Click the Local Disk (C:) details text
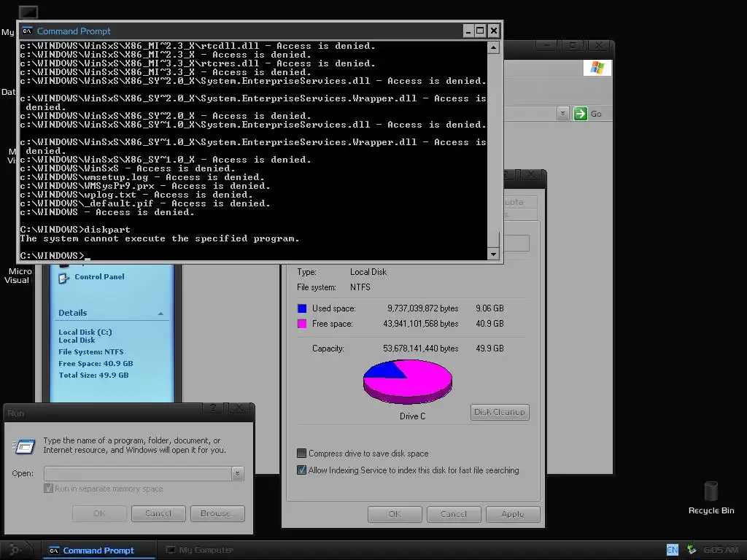Image resolution: width=747 pixels, height=560 pixels. tap(85, 332)
